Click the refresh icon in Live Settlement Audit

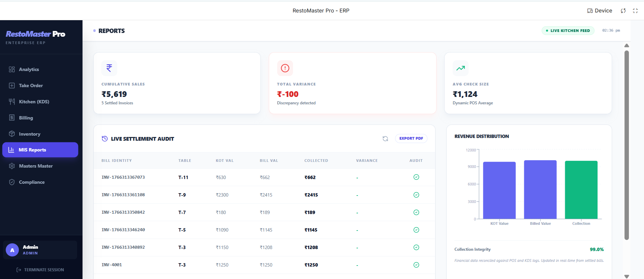click(385, 139)
